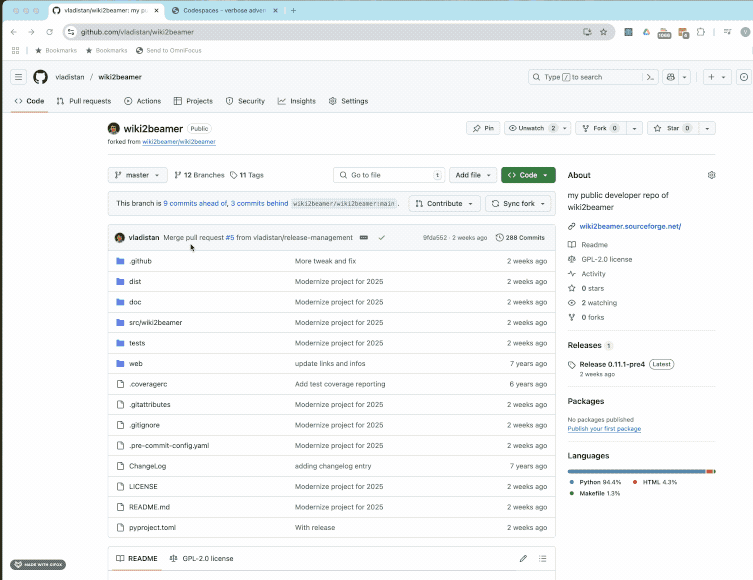Switch to Pull requests tab
753x580 pixels.
(x=84, y=101)
